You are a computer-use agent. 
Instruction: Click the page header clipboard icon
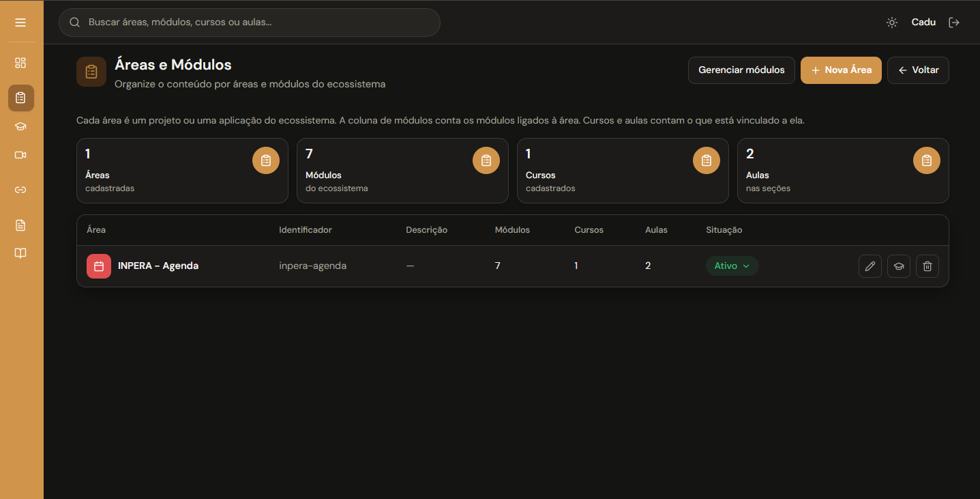91,72
